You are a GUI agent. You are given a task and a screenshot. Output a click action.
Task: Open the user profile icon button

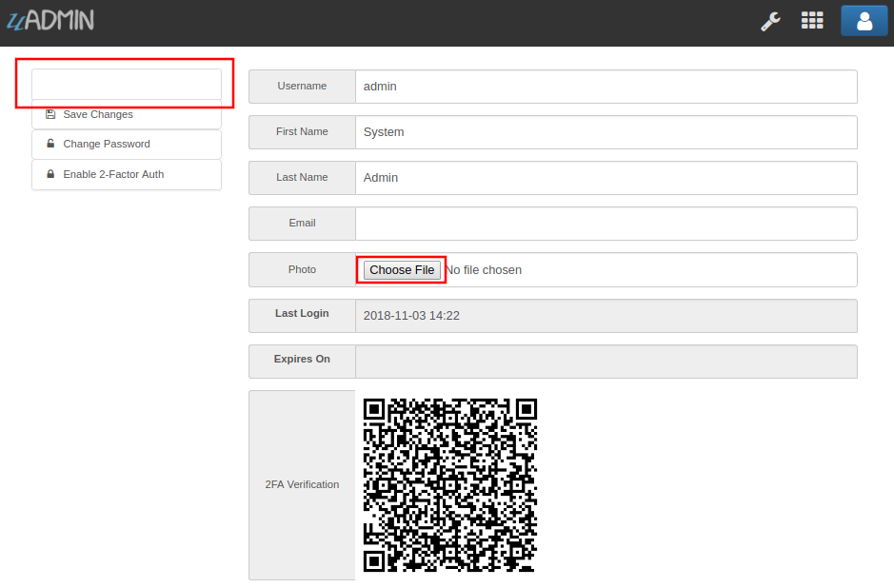click(x=864, y=21)
